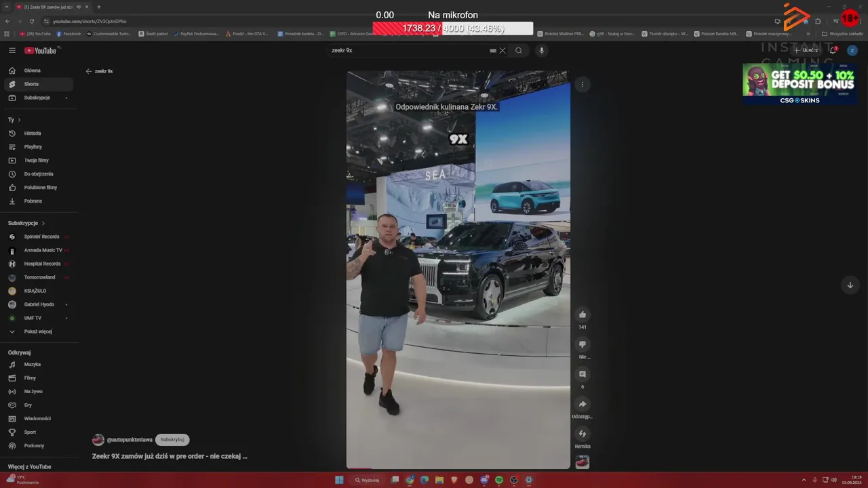
Task: Open Do obejrzenia list
Action: [x=39, y=174]
